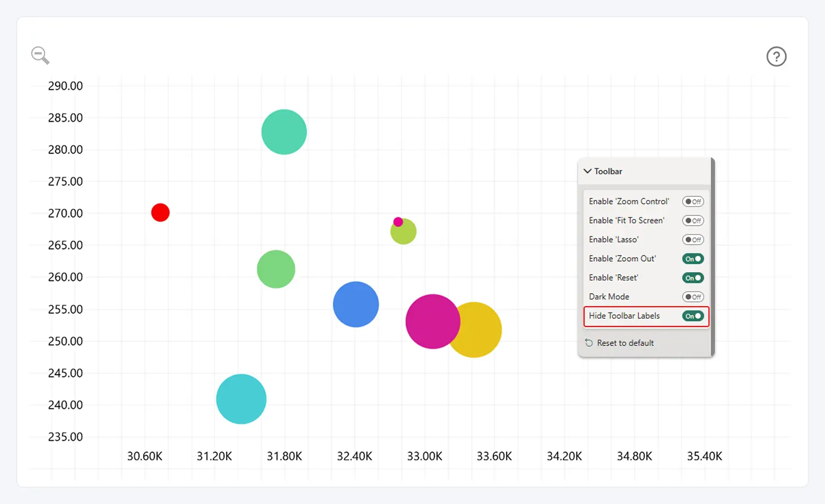
Task: Click the Toolbar panel's vertical scrollbar
Action: pyautogui.click(x=713, y=257)
